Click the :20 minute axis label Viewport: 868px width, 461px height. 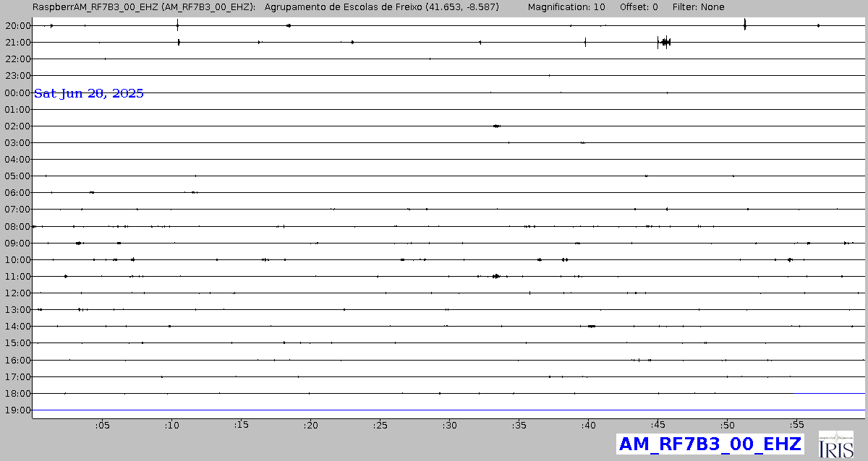click(x=310, y=425)
